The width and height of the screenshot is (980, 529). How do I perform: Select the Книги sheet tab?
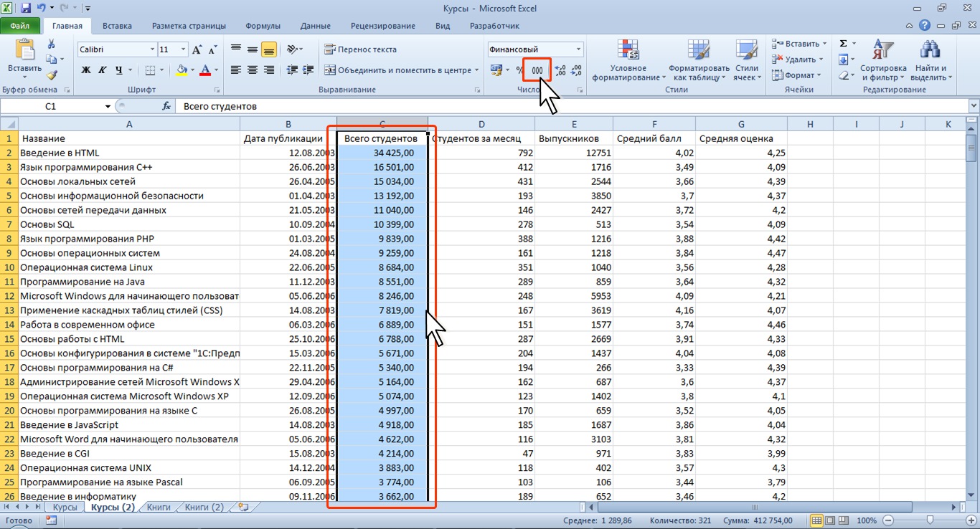pos(159,507)
